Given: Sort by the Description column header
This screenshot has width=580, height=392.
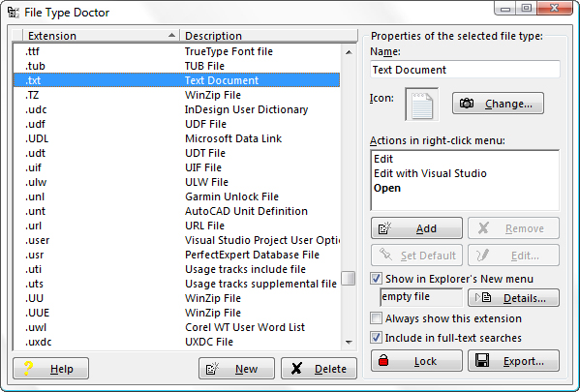Looking at the screenshot, I should 268,36.
